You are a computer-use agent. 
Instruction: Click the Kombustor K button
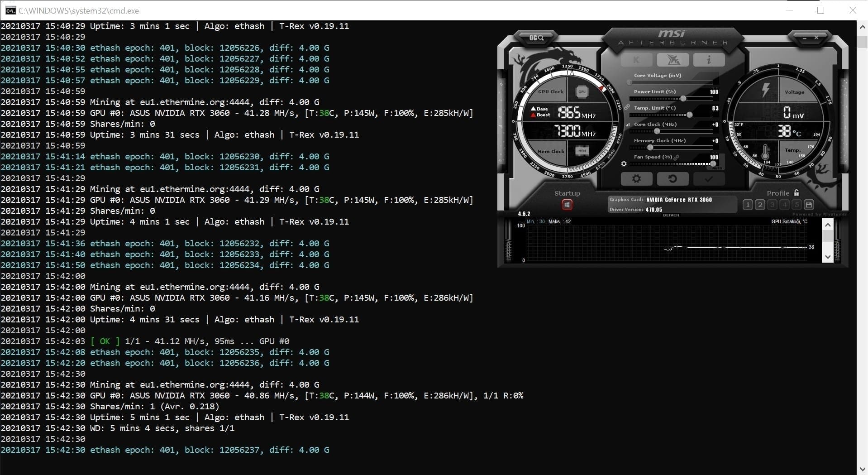tap(636, 60)
